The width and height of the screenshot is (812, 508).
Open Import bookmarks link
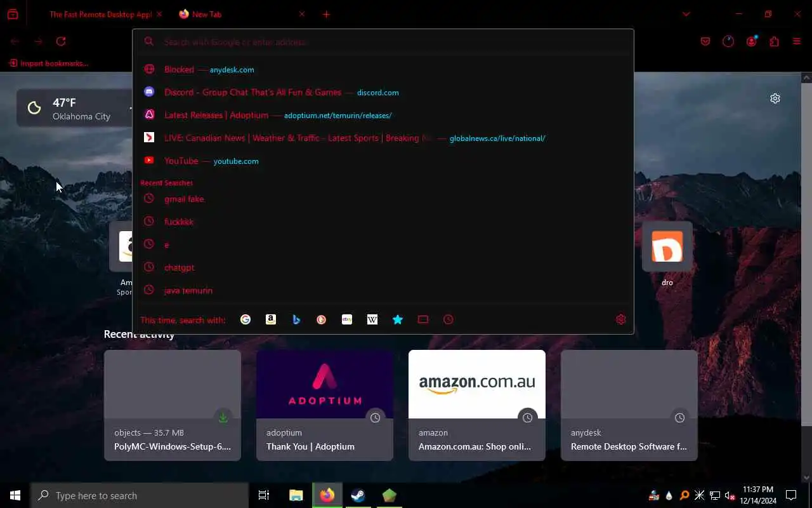[x=49, y=63]
